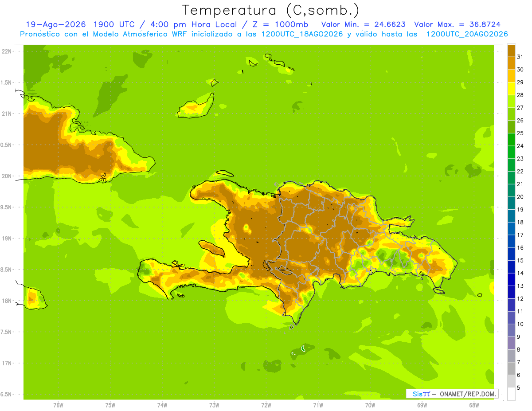Click the '22N' latitude label

pyautogui.click(x=7, y=51)
